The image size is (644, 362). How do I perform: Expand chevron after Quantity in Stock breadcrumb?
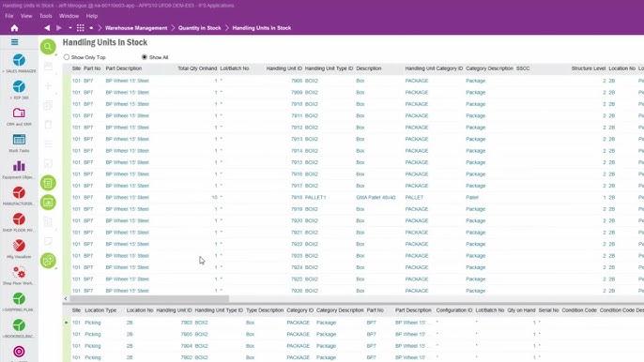coord(227,28)
